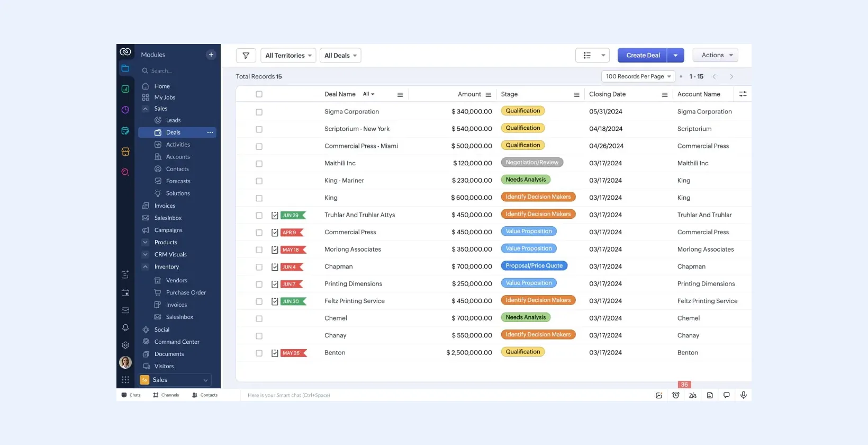This screenshot has width=868, height=445.
Task: Switch to the Channels tab in bottom bar
Action: point(166,395)
